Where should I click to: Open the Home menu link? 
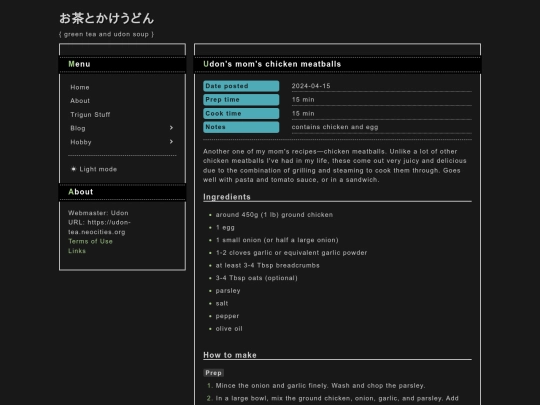coord(80,87)
